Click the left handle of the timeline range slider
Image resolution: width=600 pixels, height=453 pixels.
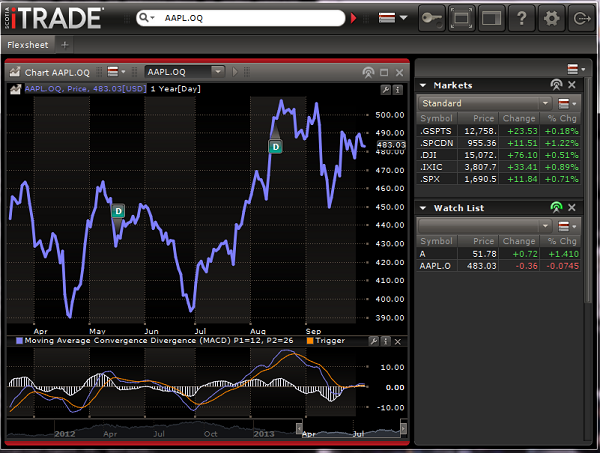pyautogui.click(x=299, y=428)
